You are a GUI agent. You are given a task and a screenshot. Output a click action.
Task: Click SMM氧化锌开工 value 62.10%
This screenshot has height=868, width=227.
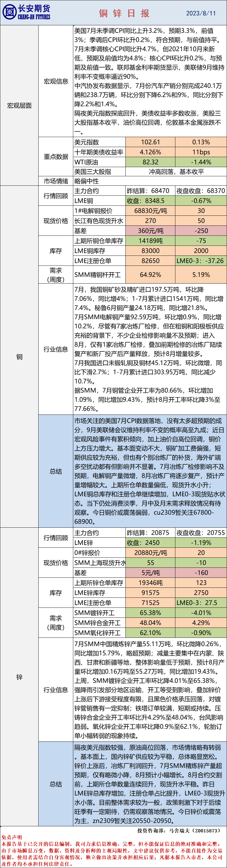(150, 633)
